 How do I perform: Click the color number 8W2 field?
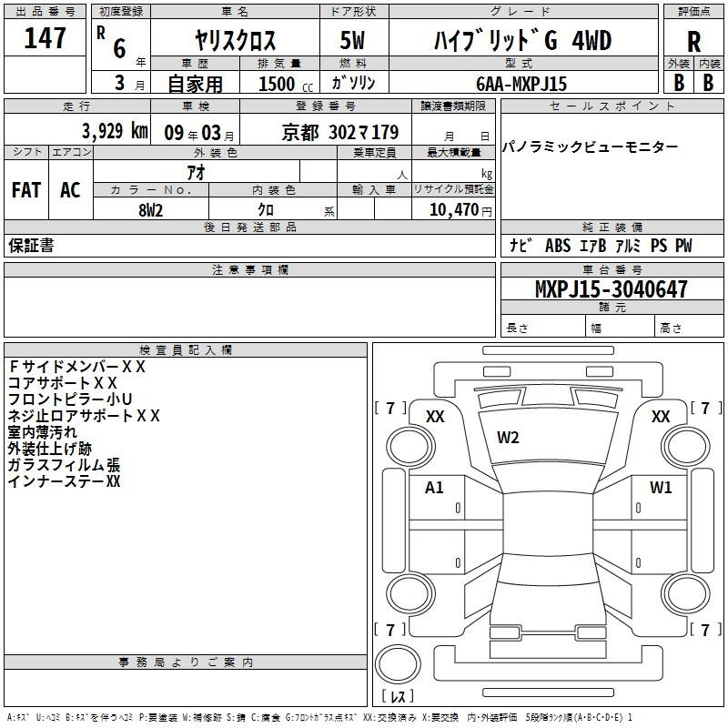tap(151, 209)
